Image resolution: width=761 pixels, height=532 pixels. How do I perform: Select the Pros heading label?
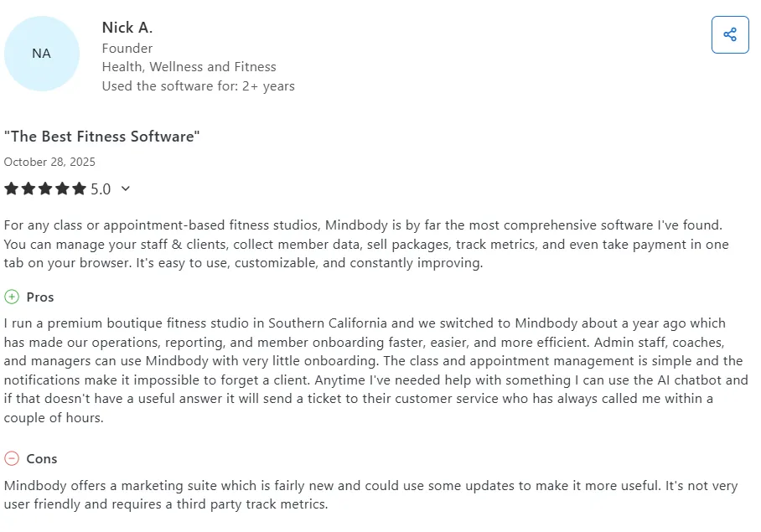pos(41,297)
